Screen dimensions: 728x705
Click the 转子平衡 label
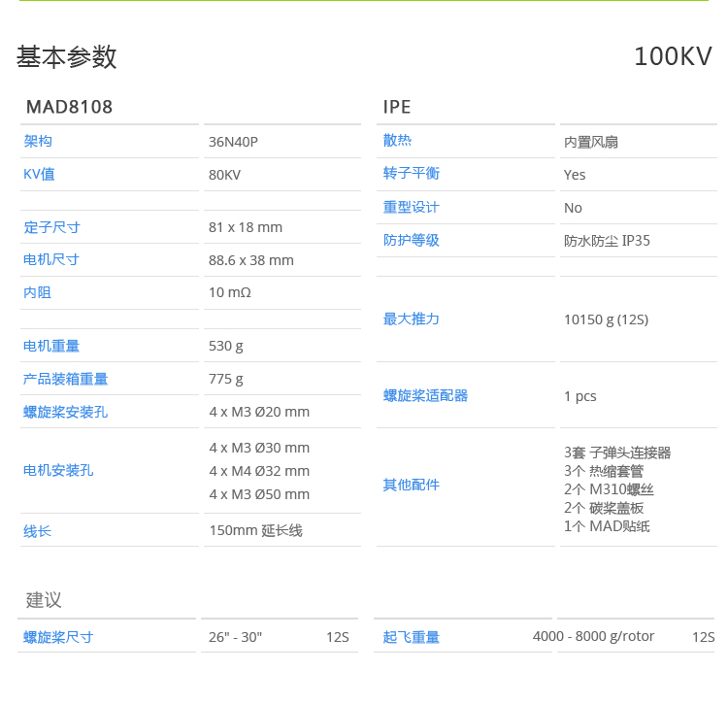[x=412, y=173]
